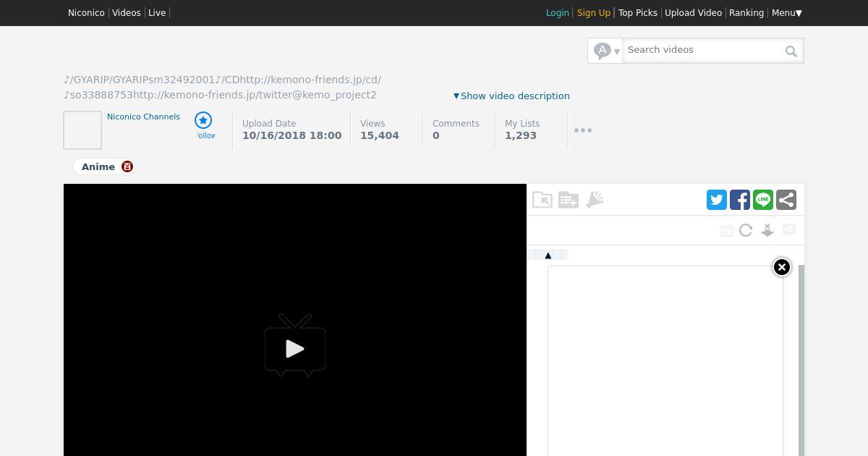Open the Upload Video page
868x456 pixels.
click(x=693, y=13)
